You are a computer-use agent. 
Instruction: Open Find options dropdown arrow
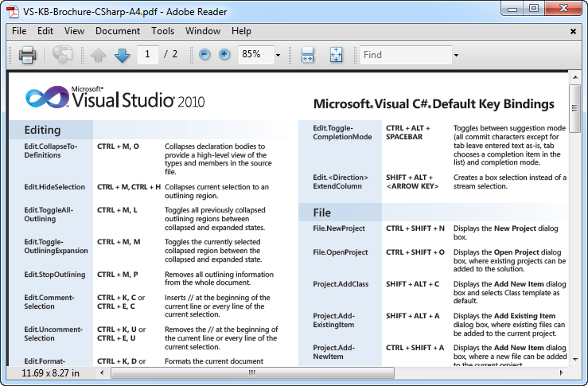(x=456, y=55)
